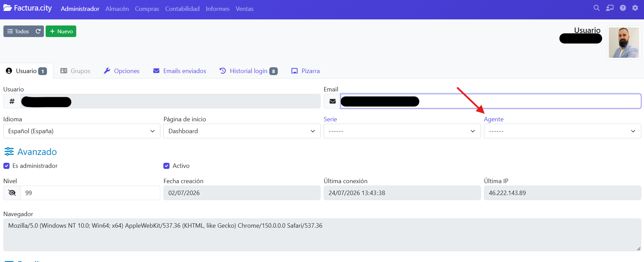Open the Contabilidad menu
Screen dimensions: 644x262
[182, 9]
